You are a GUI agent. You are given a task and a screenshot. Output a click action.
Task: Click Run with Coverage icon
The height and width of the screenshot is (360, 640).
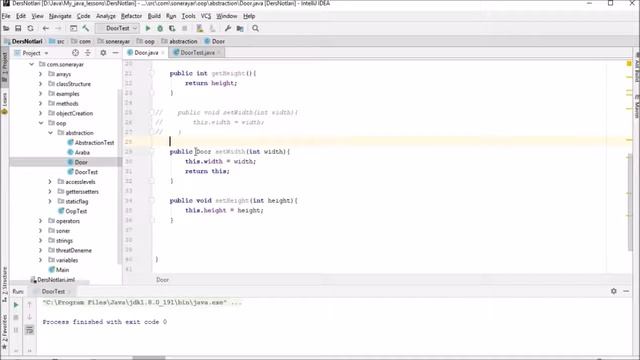(x=172, y=29)
